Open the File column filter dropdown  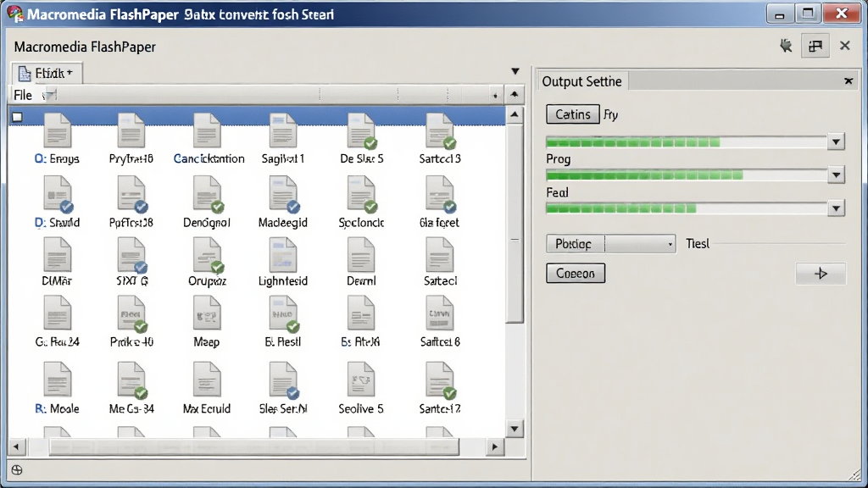pos(50,95)
